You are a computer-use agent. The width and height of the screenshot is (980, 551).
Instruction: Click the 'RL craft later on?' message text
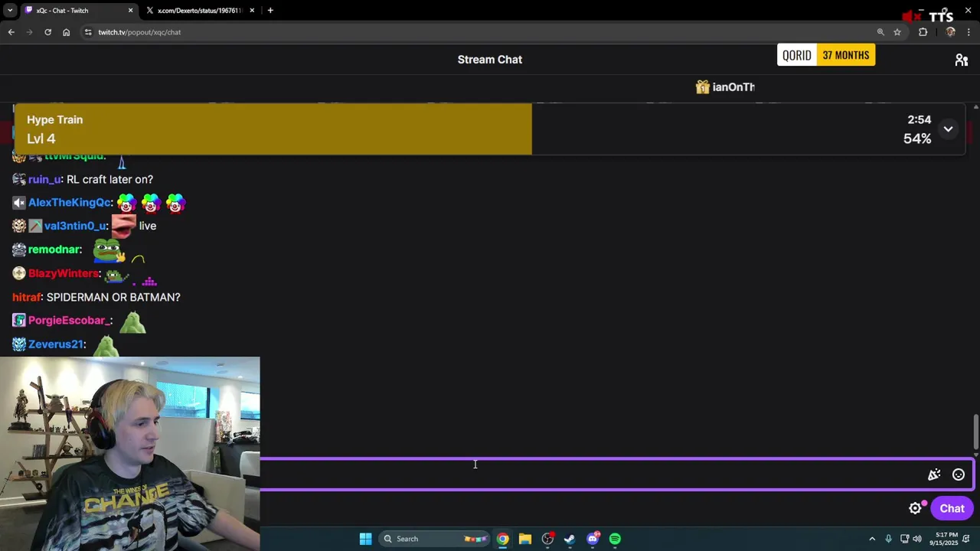[x=109, y=179]
